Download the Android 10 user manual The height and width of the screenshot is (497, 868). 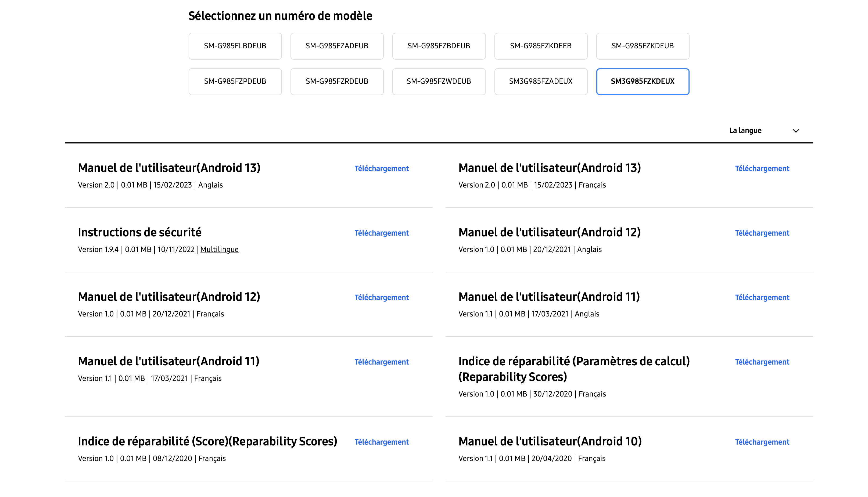762,442
